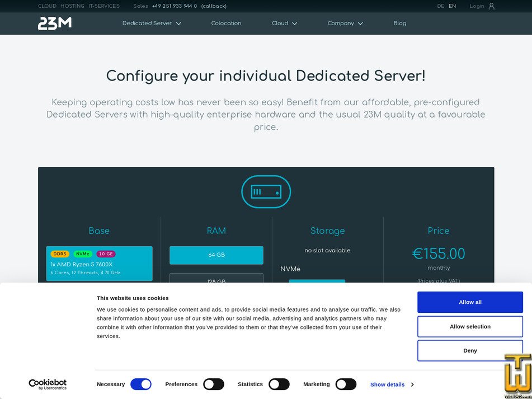Toggle the Necessary cookies switch
The height and width of the screenshot is (399, 532).
141,384
